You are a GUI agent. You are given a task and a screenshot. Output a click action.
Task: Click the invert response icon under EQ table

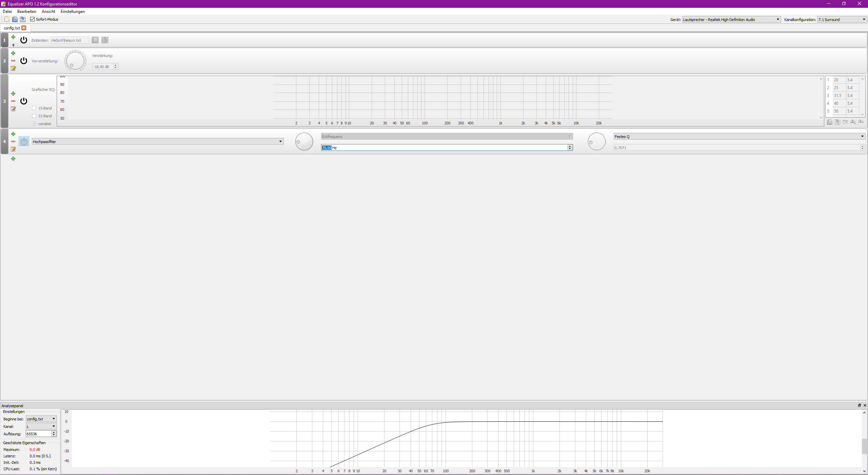845,122
